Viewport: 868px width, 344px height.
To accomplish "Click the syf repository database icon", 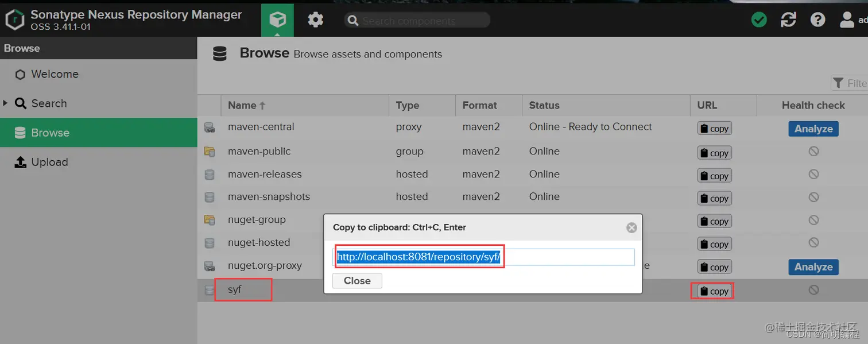I will tap(210, 290).
